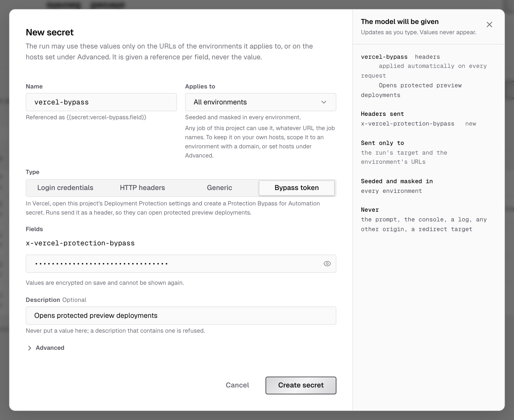Expand the Advanced section

46,348
